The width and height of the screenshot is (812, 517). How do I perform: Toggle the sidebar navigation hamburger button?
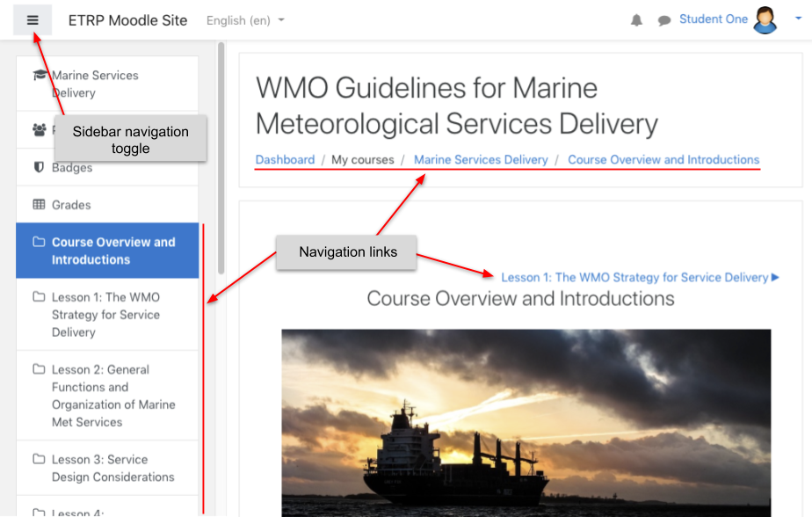tap(33, 20)
